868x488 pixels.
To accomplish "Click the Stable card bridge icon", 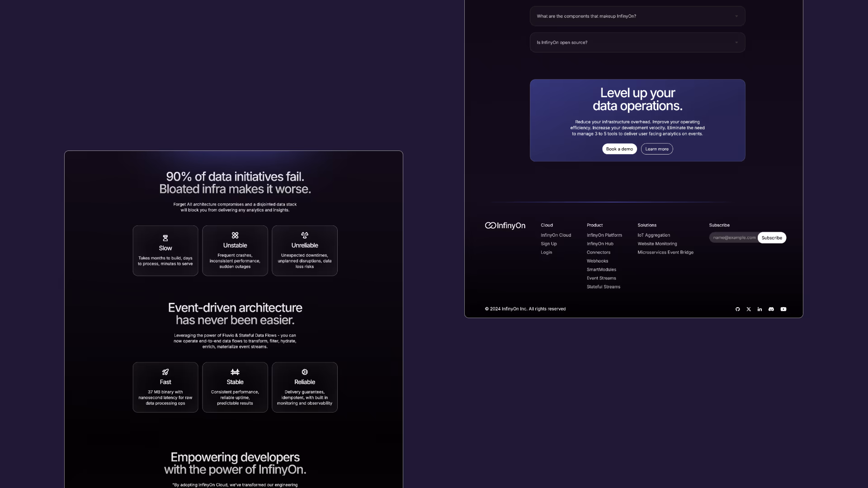I will (x=235, y=372).
